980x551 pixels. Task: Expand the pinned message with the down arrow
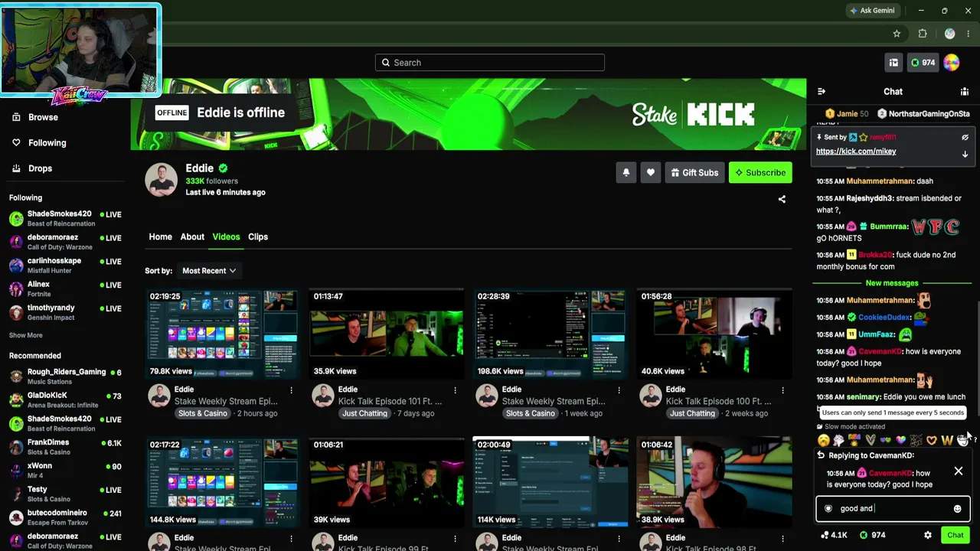point(965,154)
